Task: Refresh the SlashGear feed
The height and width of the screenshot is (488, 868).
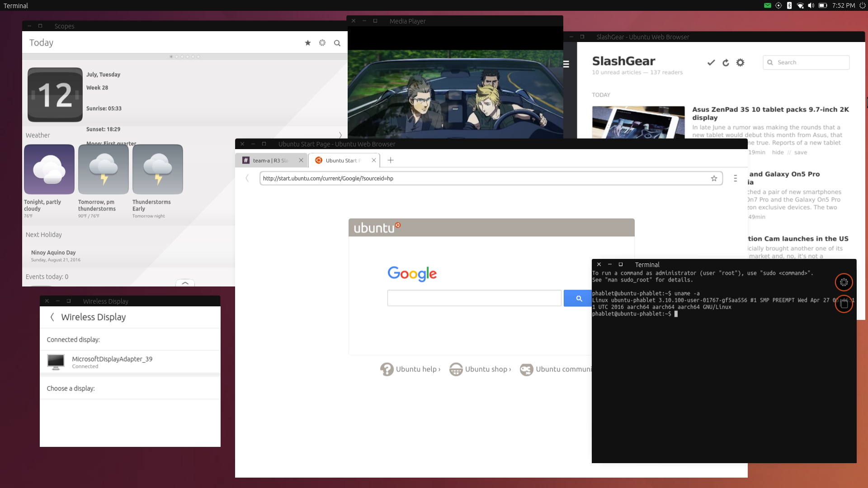Action: tap(726, 63)
